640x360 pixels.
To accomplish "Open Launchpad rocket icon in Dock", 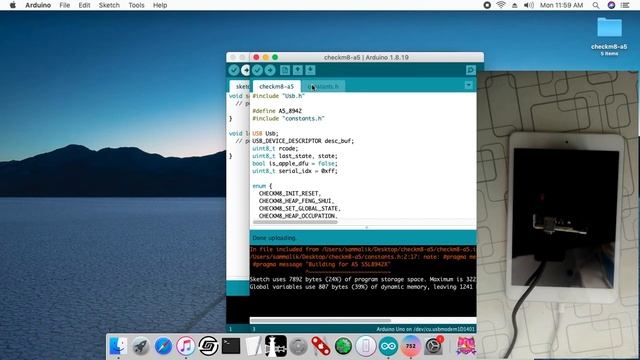I will (x=141, y=346).
